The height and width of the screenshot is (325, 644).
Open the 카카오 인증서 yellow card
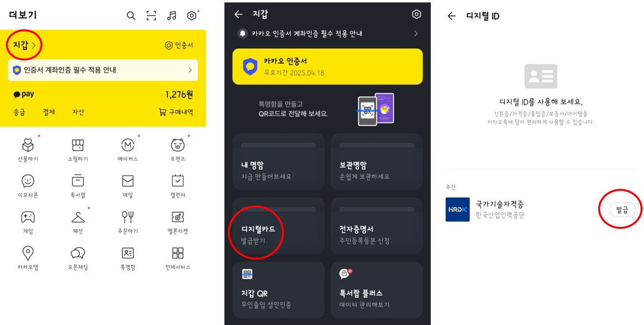click(x=327, y=66)
